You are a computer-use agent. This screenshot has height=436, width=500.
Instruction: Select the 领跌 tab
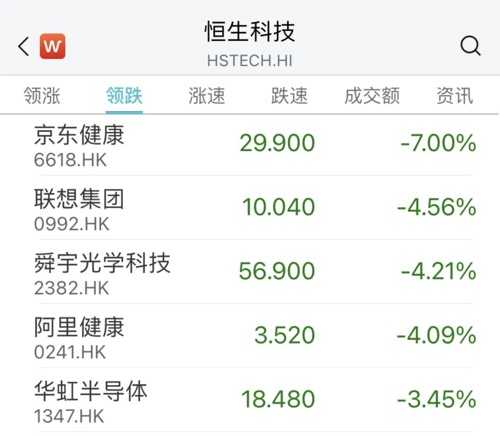click(x=124, y=96)
